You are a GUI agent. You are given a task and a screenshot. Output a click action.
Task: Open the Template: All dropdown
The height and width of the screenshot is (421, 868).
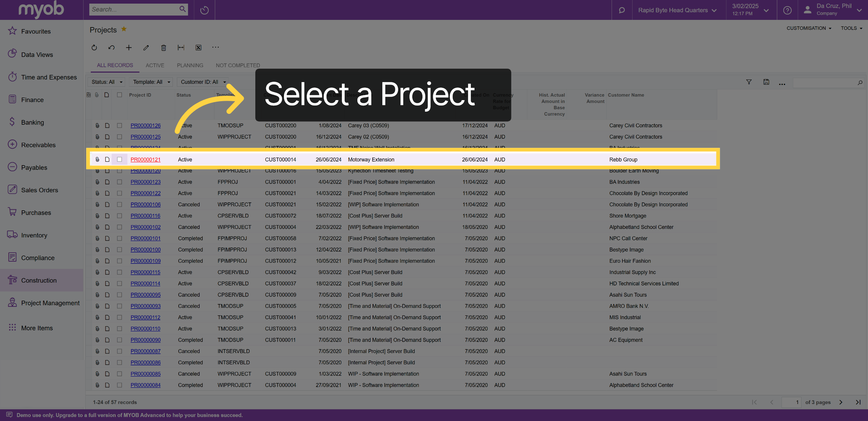151,82
